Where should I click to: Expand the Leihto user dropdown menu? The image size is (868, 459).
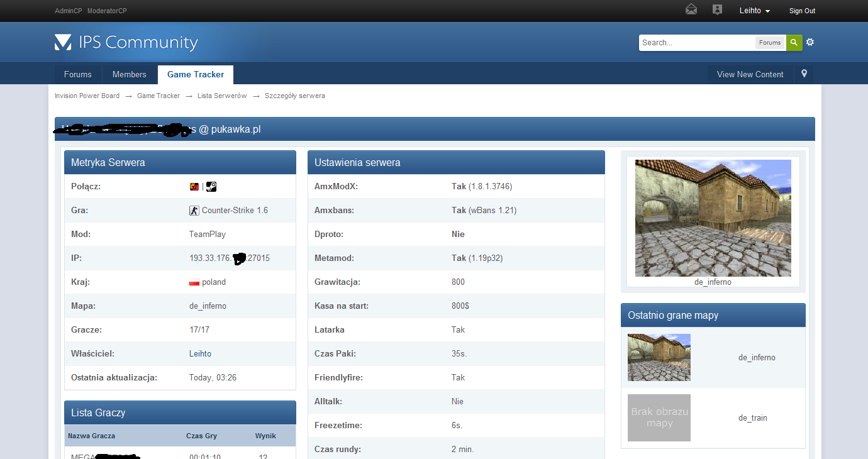click(754, 11)
